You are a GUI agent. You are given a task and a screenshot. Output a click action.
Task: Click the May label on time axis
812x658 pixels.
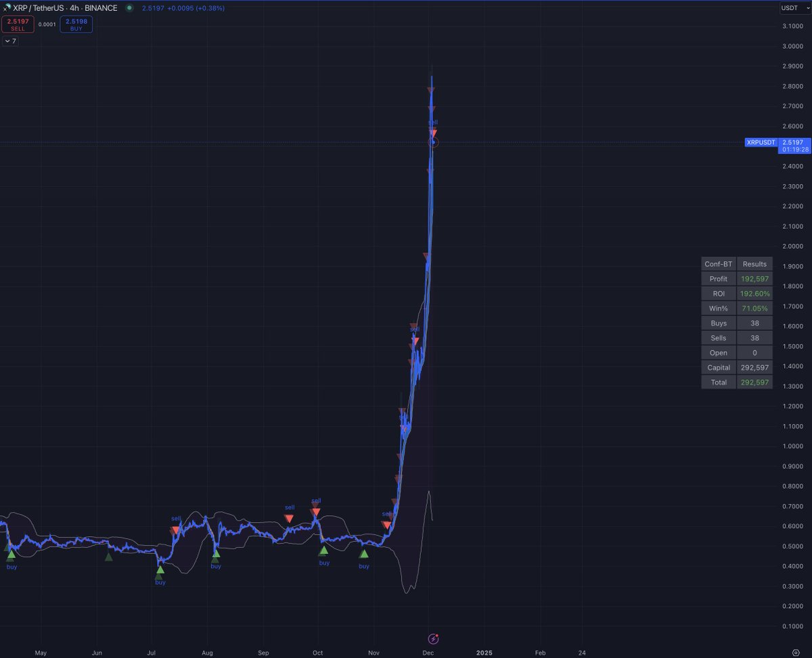click(x=41, y=653)
